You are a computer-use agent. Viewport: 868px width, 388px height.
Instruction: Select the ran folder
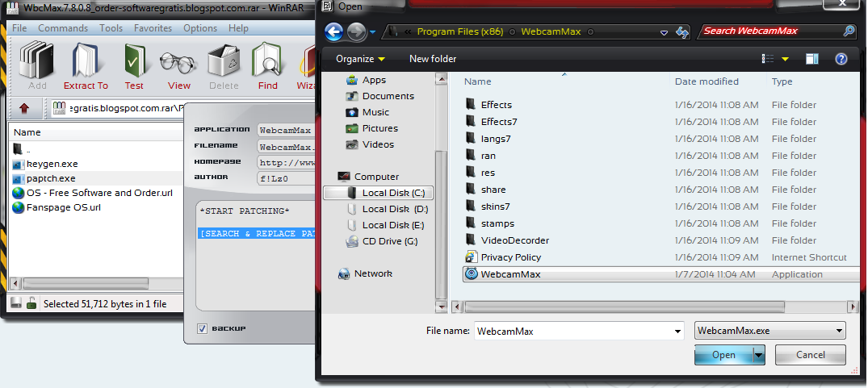(x=489, y=156)
